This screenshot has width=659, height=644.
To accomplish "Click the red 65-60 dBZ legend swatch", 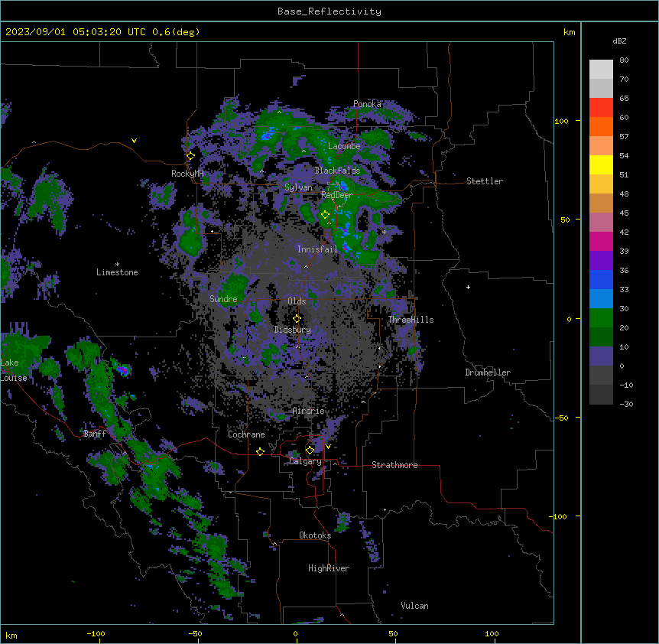I will [601, 107].
